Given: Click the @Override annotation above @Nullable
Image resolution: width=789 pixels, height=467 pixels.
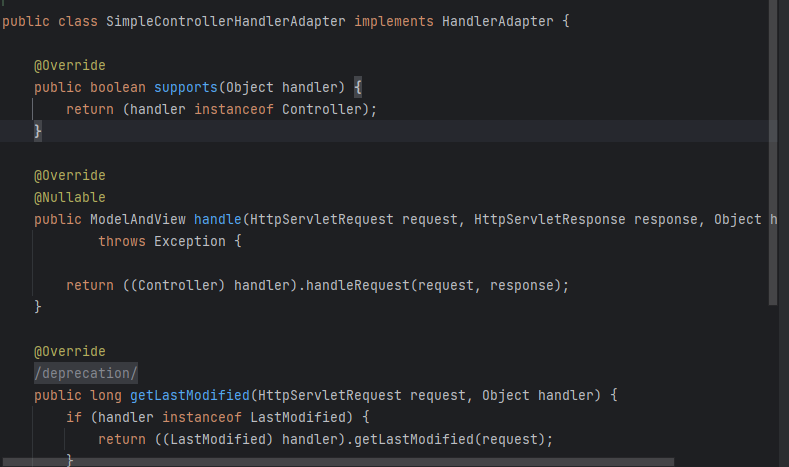Looking at the screenshot, I should coord(69,176).
